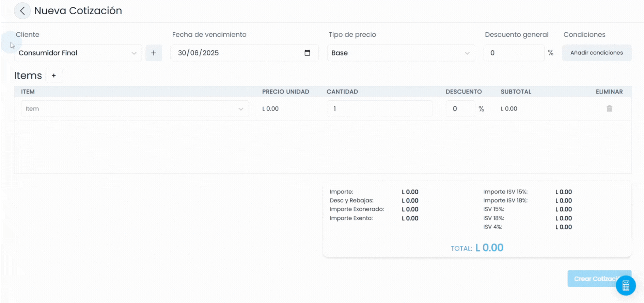Open the Item selector dropdown
Viewport: 644px width, 303px height.
[135, 109]
